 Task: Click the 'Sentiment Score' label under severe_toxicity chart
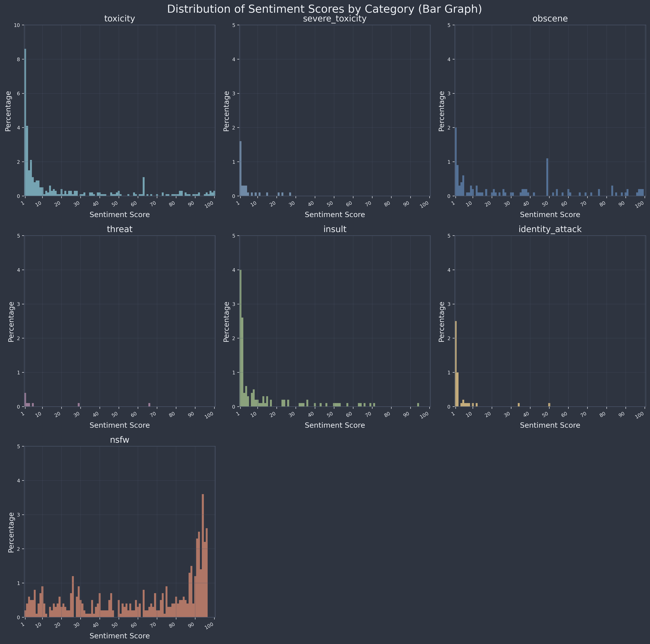(335, 214)
